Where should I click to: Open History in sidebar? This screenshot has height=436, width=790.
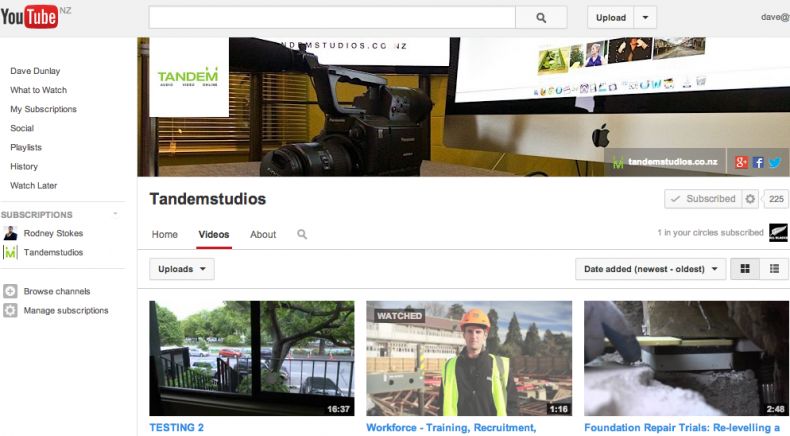tap(24, 166)
